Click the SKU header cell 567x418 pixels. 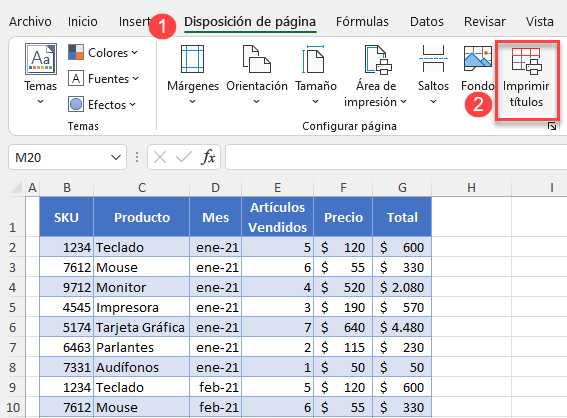(x=67, y=217)
